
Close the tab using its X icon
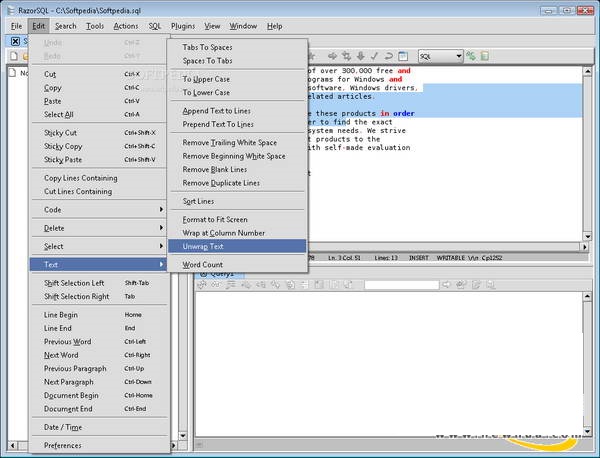14,41
